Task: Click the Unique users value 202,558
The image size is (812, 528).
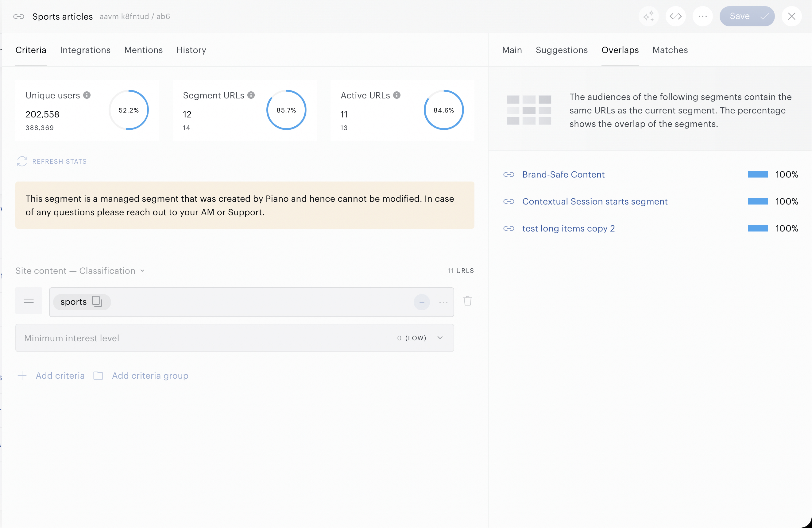Action: click(43, 114)
